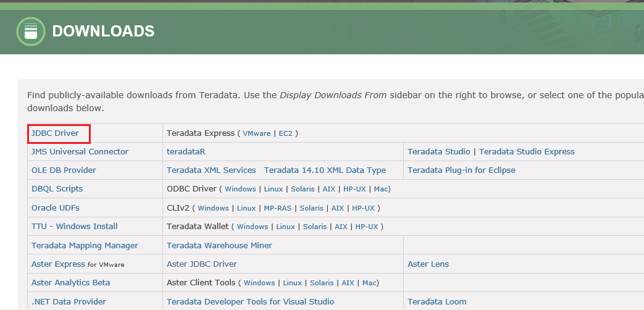Choose AIX CLIv2 download
This screenshot has height=310, width=644.
(x=338, y=208)
